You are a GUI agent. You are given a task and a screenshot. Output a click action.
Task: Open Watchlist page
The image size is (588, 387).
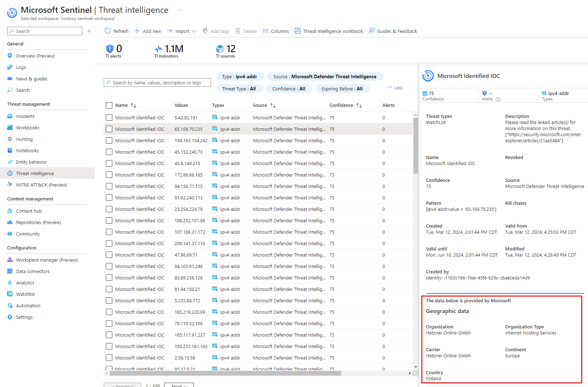coord(25,294)
